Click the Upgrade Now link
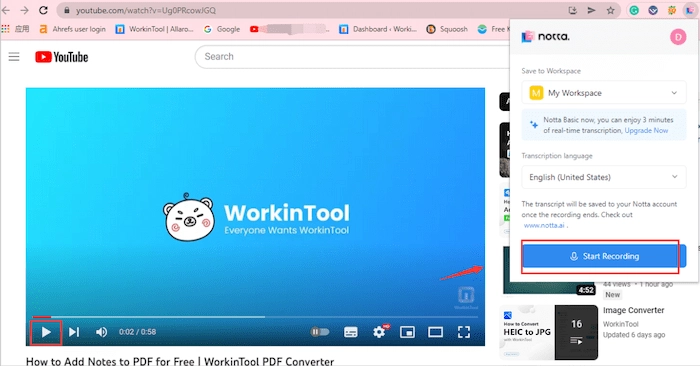 (646, 130)
